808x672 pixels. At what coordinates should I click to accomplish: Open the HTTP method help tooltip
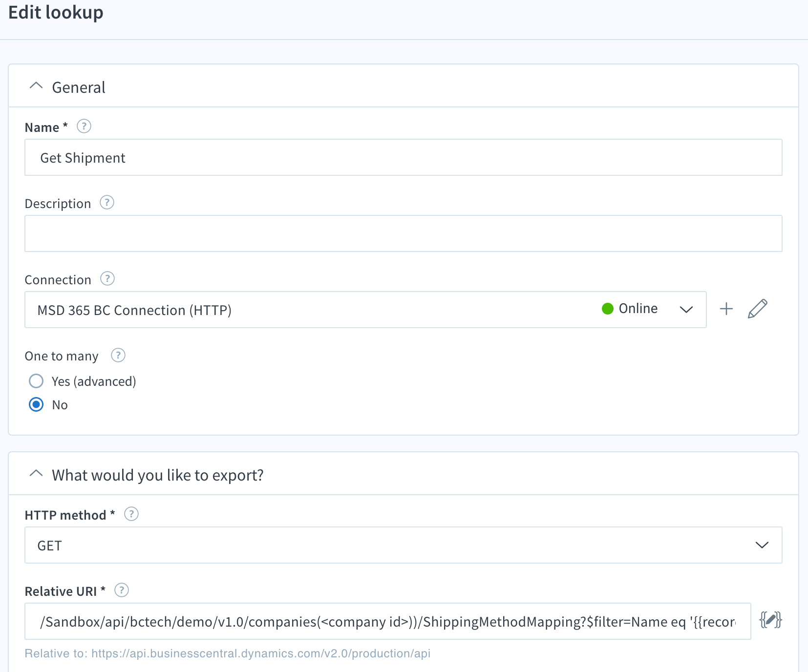(131, 514)
